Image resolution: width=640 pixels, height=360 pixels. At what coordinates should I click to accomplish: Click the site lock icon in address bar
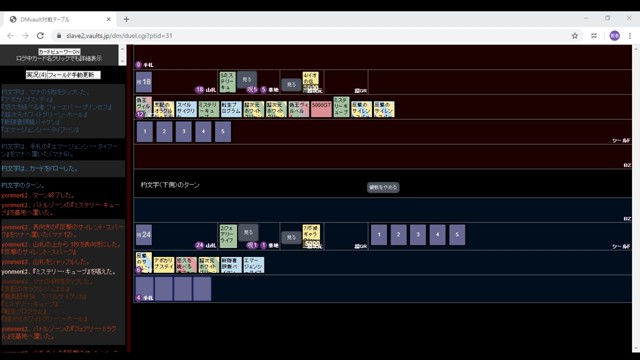pos(59,36)
